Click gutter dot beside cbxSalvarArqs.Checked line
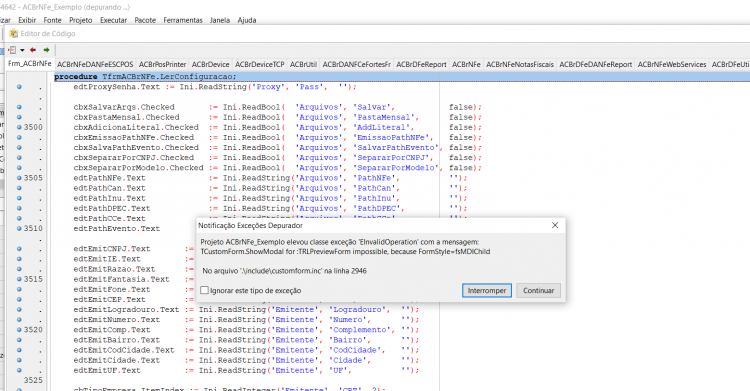Viewport: 750px width, 391px height. (x=19, y=107)
